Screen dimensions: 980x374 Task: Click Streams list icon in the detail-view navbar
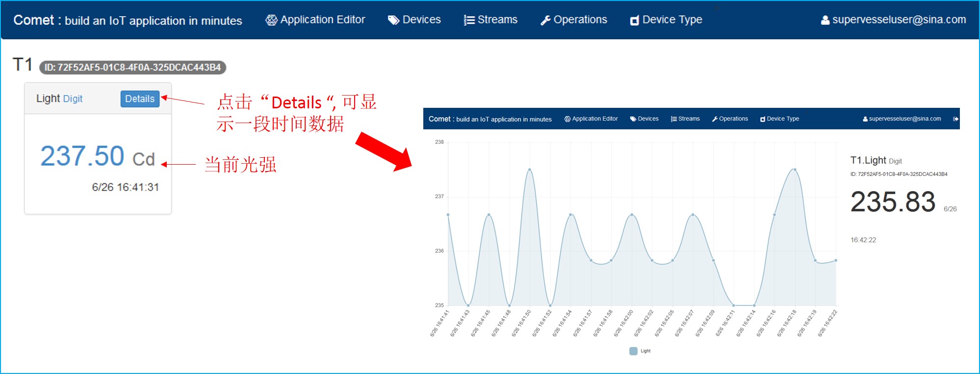674,119
